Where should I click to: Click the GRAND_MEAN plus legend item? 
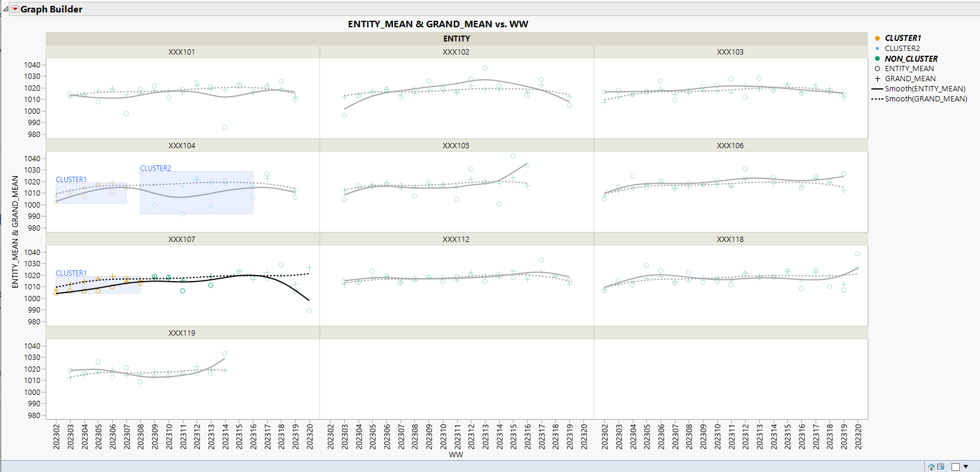pos(905,79)
